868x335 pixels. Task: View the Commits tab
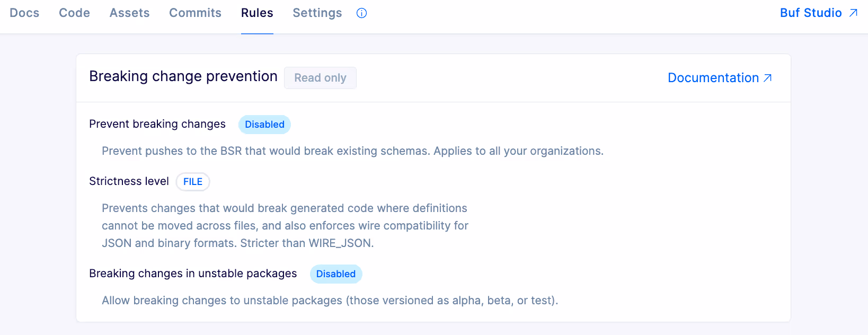click(x=195, y=13)
